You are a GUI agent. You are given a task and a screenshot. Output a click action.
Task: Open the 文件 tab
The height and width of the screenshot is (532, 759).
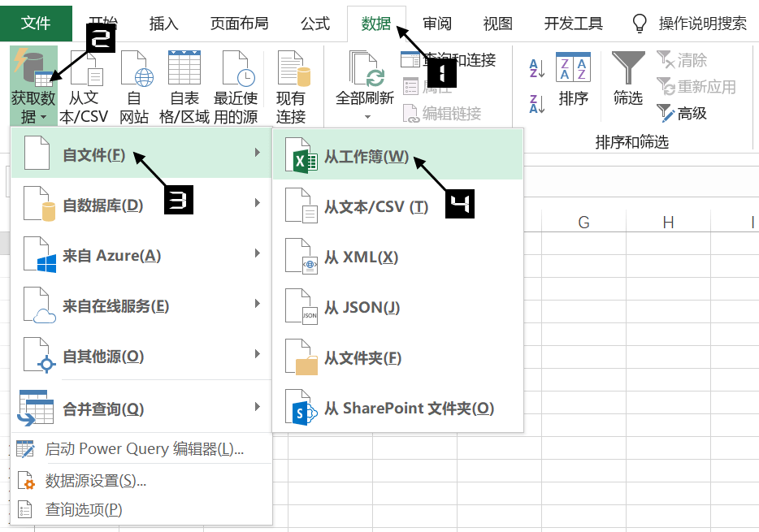36,24
